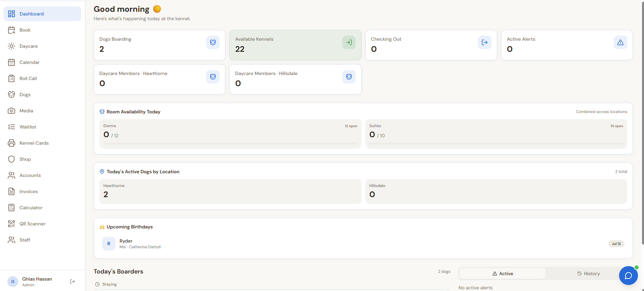Click the '2 dogs' boarders count

coord(444,271)
